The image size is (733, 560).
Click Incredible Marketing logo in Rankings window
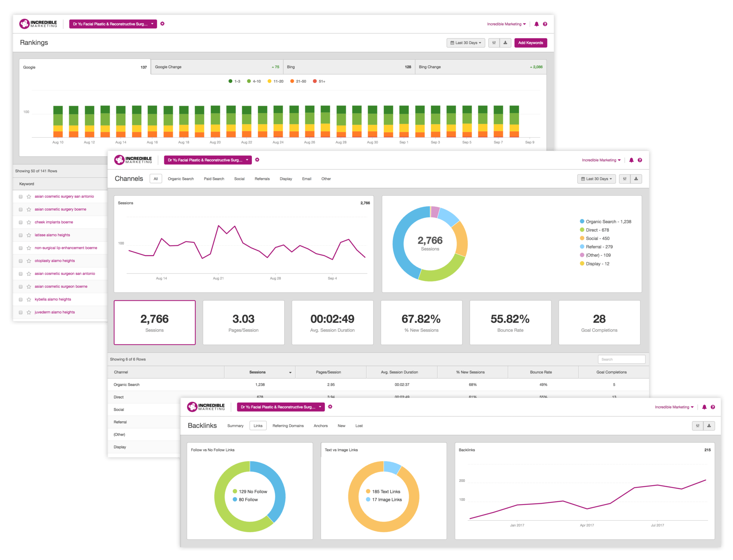coord(38,24)
